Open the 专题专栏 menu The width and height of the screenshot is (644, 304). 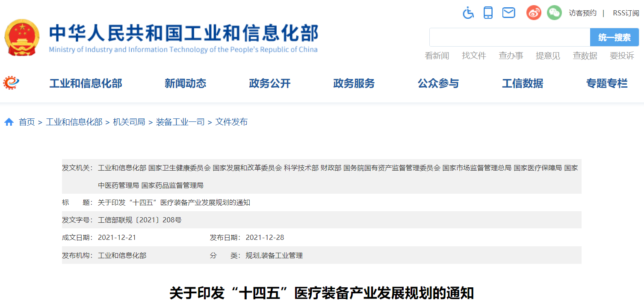pyautogui.click(x=607, y=83)
